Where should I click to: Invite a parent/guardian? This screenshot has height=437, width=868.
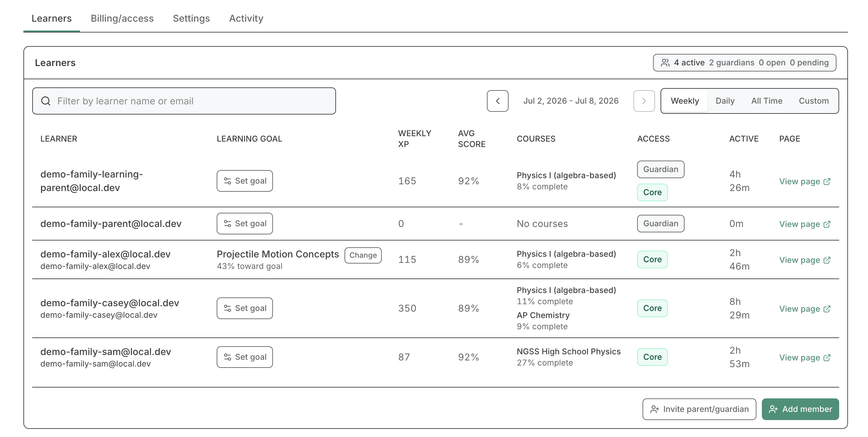699,409
